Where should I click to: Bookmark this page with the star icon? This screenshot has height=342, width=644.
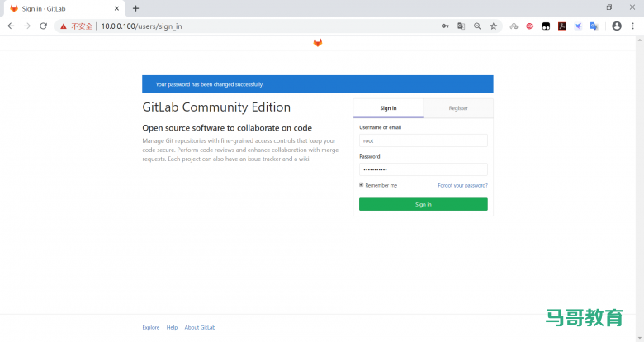[493, 26]
